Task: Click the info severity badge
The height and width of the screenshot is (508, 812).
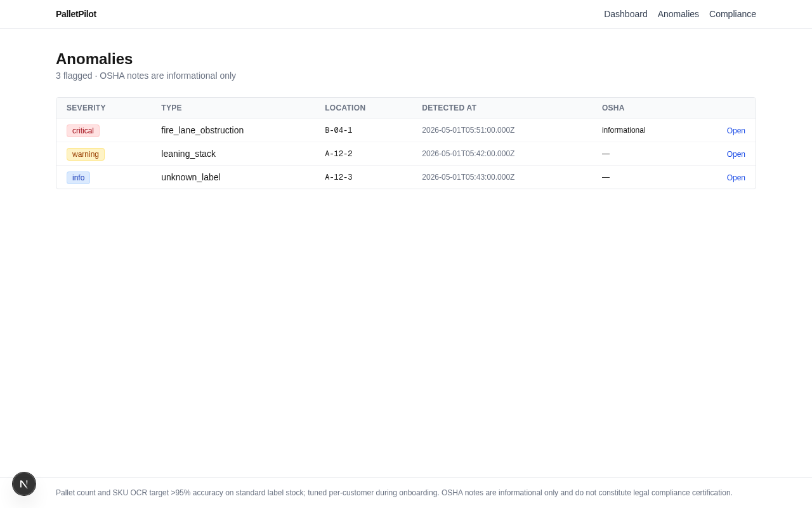Action: pos(78,178)
